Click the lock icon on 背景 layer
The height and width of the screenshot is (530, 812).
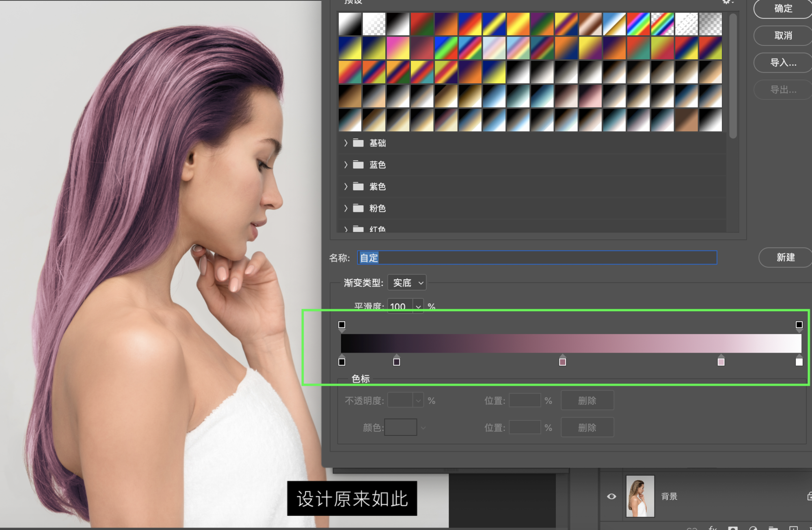[809, 496]
